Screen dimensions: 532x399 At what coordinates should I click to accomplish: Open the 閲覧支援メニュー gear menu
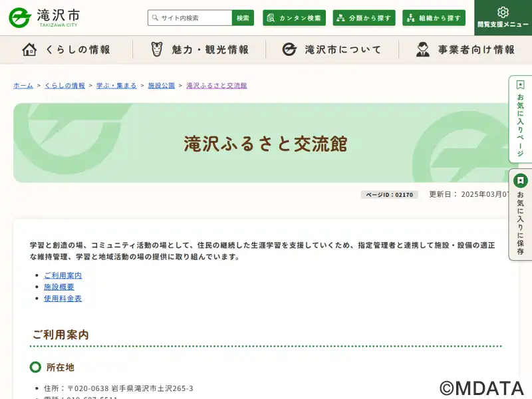click(x=503, y=18)
